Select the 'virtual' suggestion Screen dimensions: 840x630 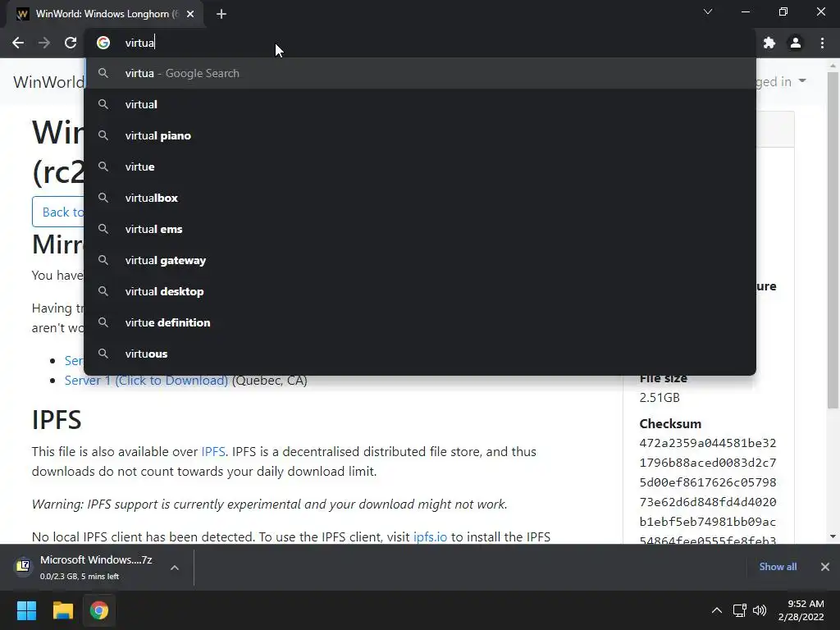[420, 104]
